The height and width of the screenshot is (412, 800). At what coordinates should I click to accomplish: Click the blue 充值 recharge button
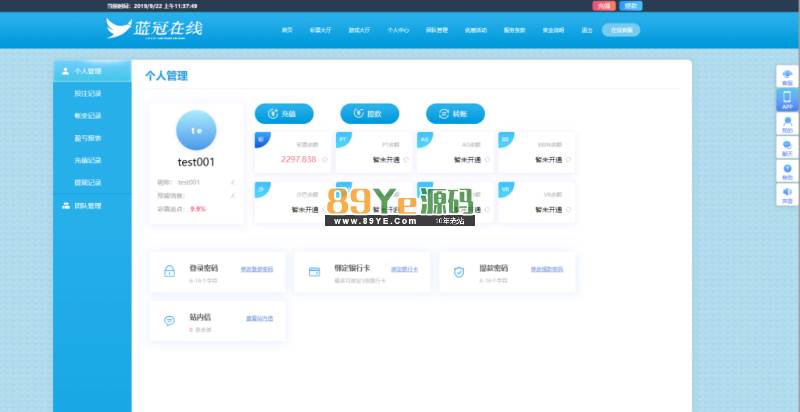click(x=283, y=114)
